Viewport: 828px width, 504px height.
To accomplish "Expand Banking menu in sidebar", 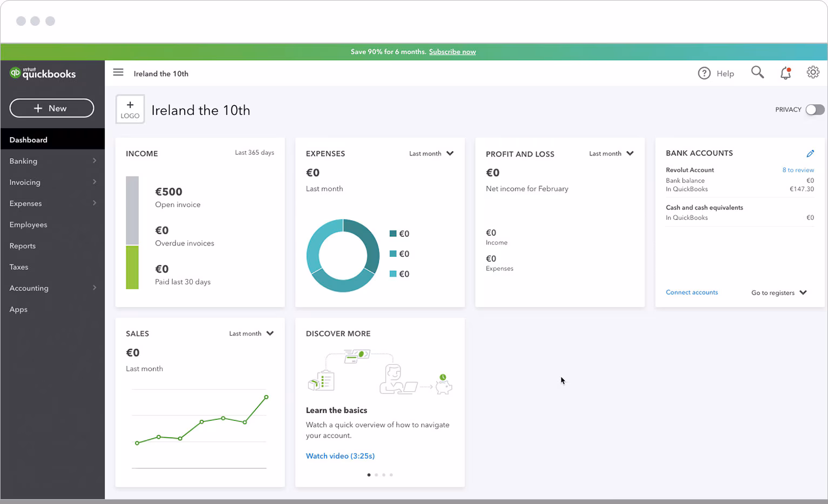I will pos(52,161).
